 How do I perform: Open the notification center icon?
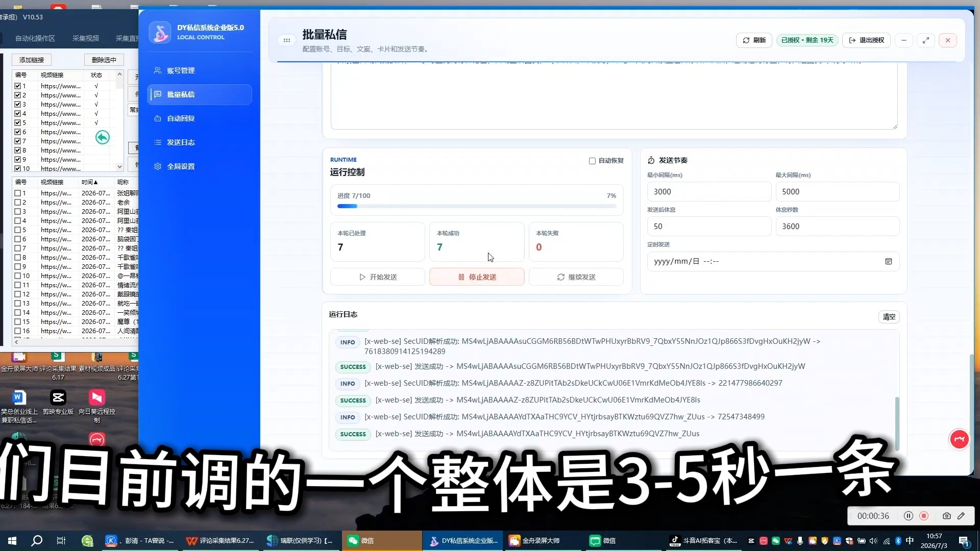pyautogui.click(x=964, y=541)
